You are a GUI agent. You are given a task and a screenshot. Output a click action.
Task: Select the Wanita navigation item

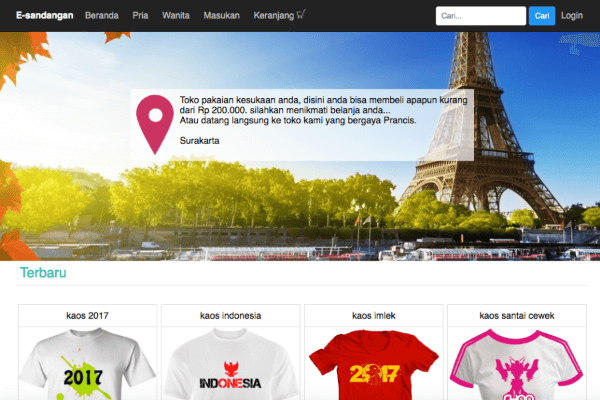coord(175,16)
